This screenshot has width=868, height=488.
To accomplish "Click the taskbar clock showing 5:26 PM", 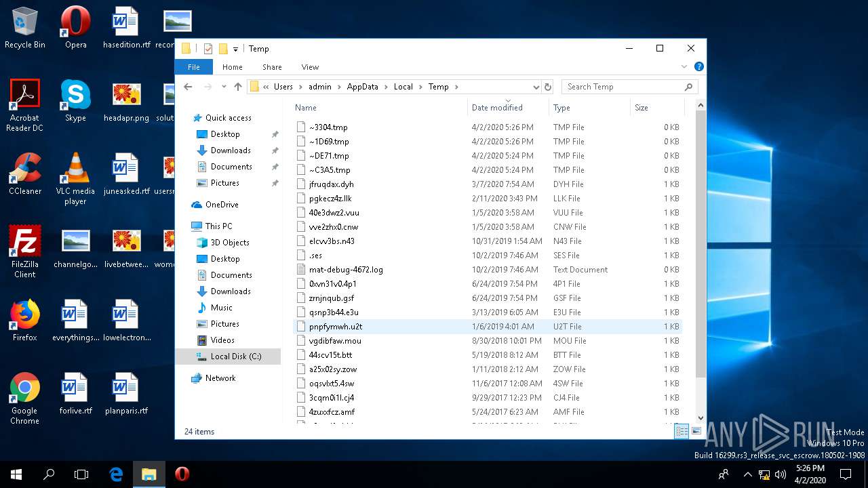I will coord(810,474).
